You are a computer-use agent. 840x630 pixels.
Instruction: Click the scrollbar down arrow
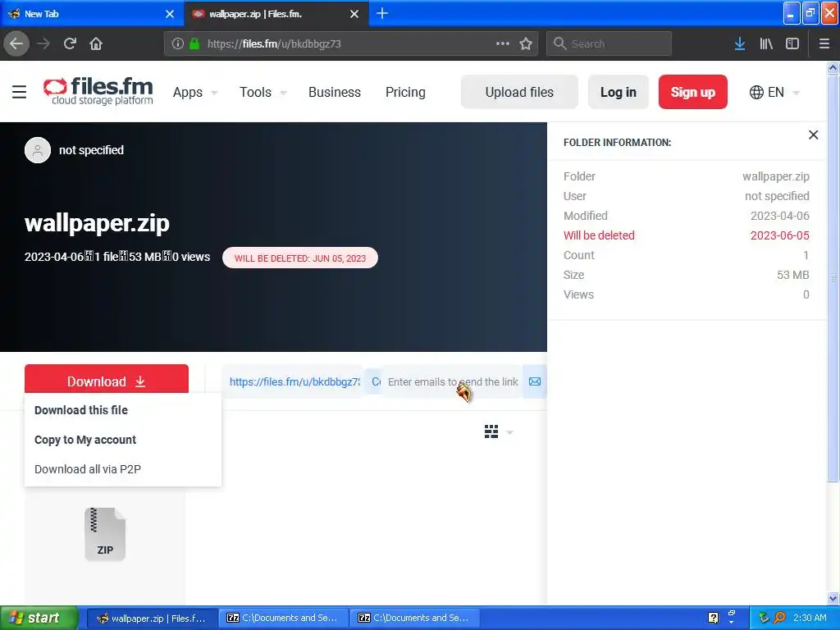pyautogui.click(x=833, y=598)
